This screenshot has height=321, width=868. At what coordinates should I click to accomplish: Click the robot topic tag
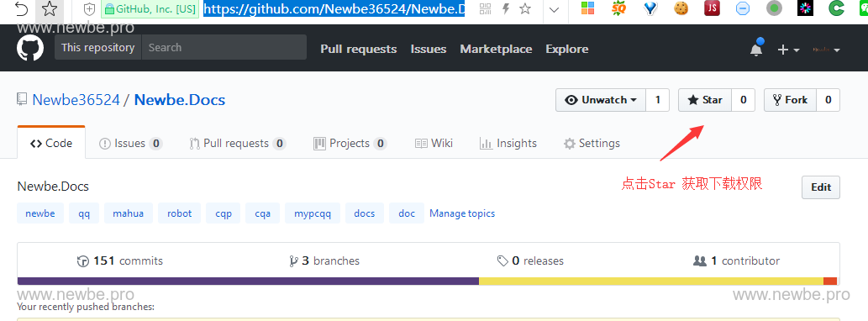pyautogui.click(x=179, y=213)
